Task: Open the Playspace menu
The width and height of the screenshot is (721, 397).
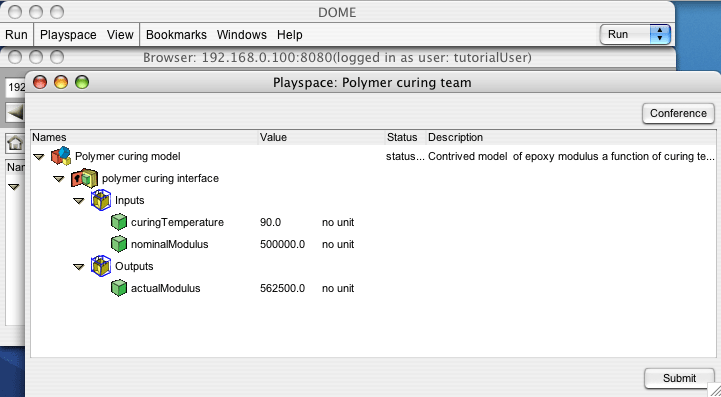Action: click(69, 35)
